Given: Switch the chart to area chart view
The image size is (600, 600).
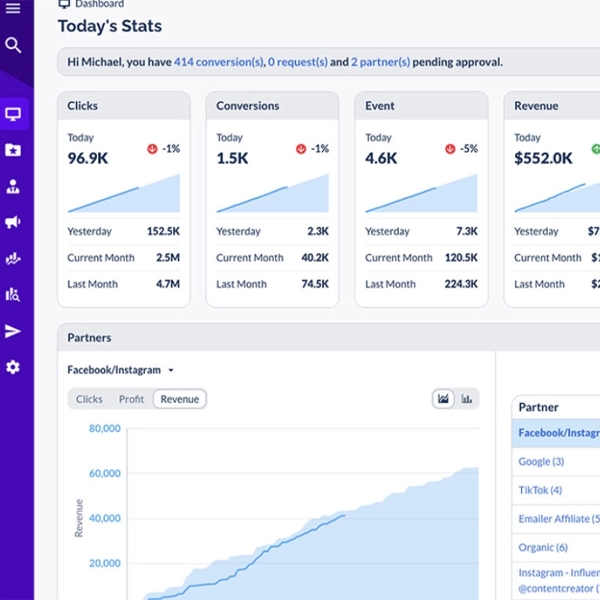Looking at the screenshot, I should tap(443, 399).
